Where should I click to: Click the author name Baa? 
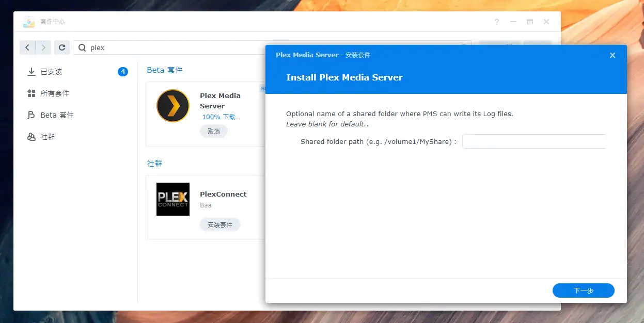point(206,205)
